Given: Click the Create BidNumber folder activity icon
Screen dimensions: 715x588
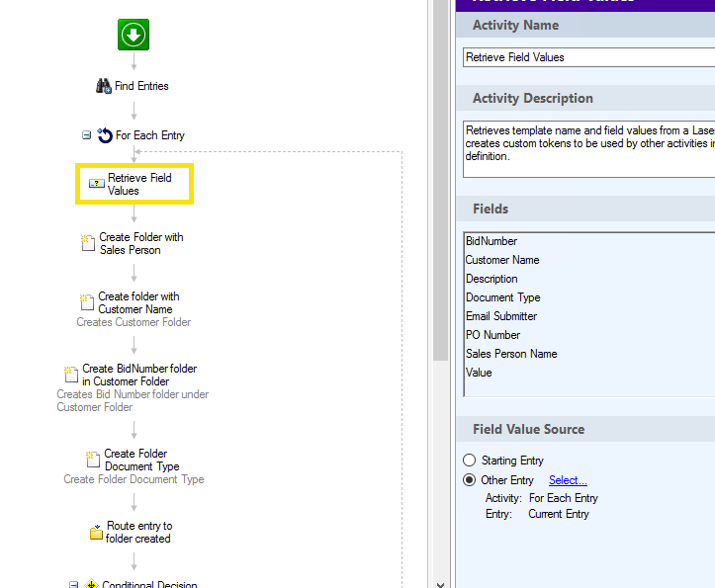Looking at the screenshot, I should pyautogui.click(x=71, y=375).
